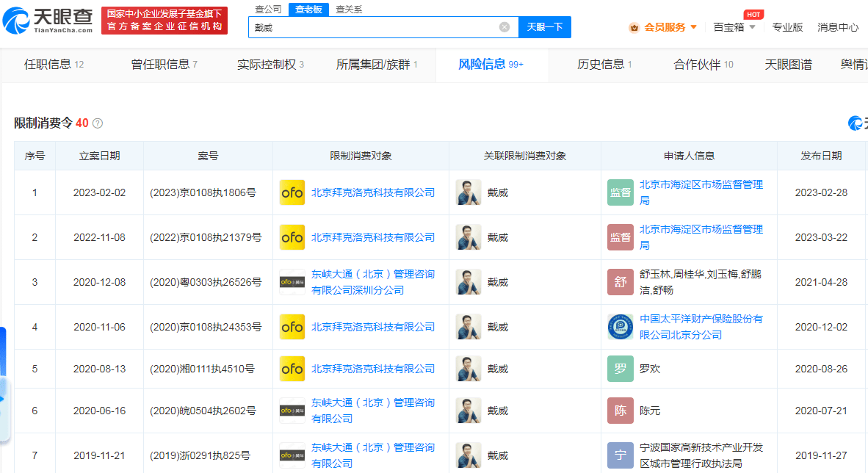The image size is (868, 473).
Task: Click the red 国家中小企业发展子基金旗下 banner
Action: [164, 21]
